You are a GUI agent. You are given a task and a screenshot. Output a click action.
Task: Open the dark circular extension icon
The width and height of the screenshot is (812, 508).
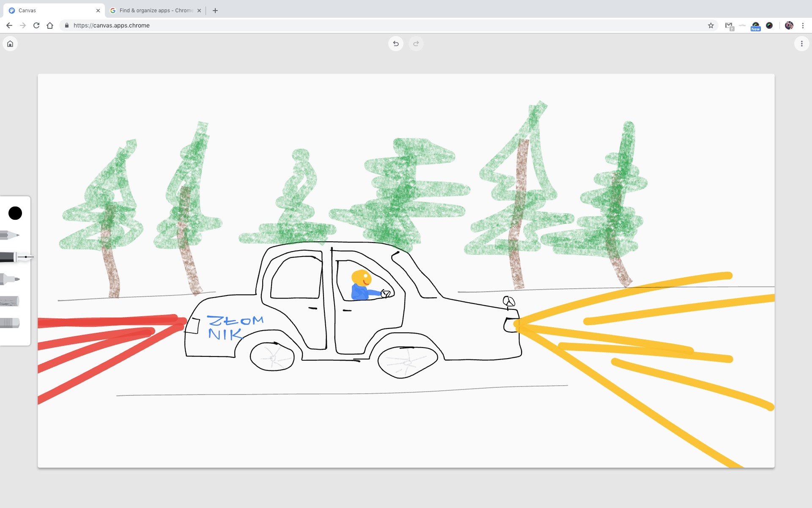pos(769,25)
